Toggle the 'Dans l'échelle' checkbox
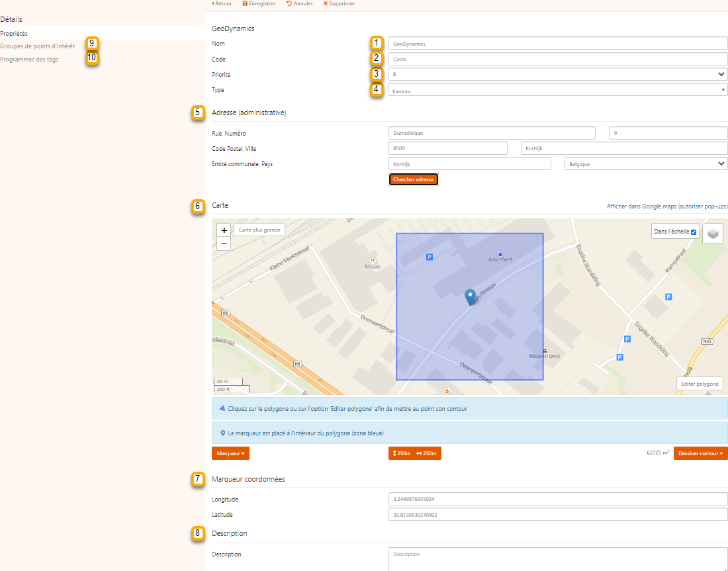 (x=694, y=232)
